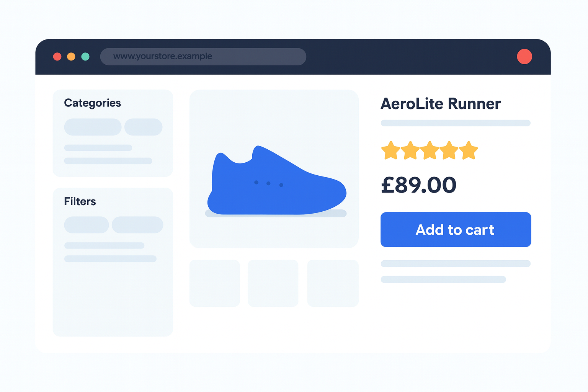Toggle the second pill under Filters

pos(137,225)
